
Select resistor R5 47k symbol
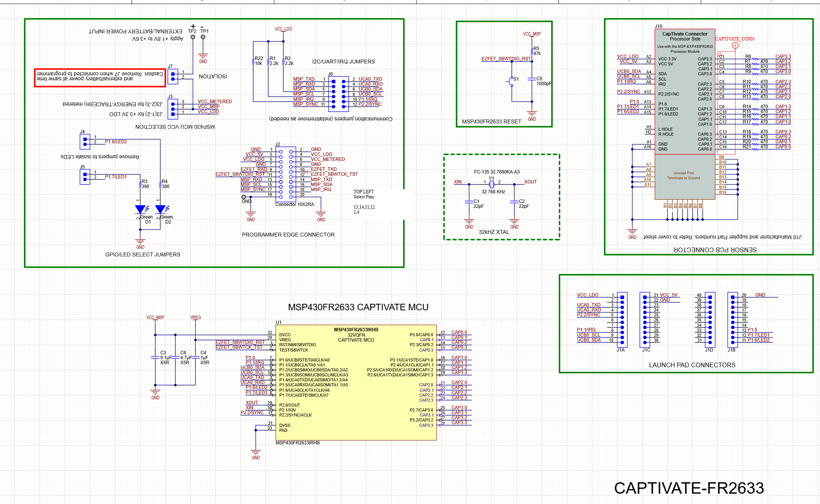coord(532,51)
